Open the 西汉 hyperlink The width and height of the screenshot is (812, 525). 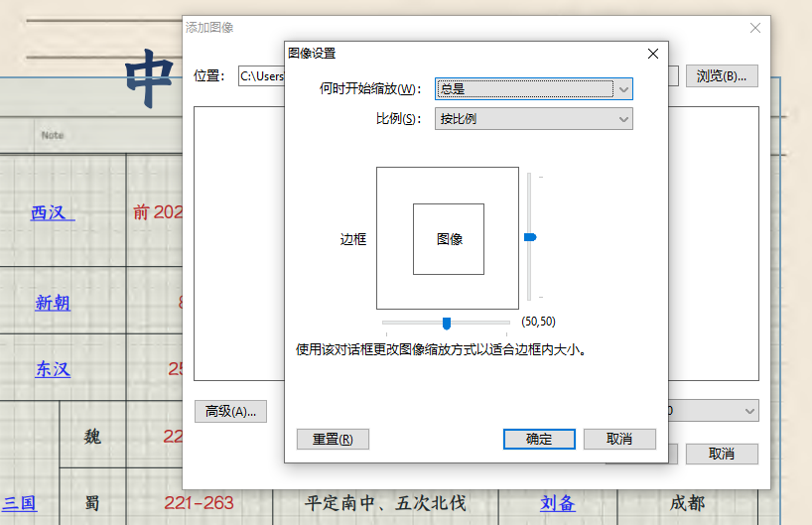point(52,212)
